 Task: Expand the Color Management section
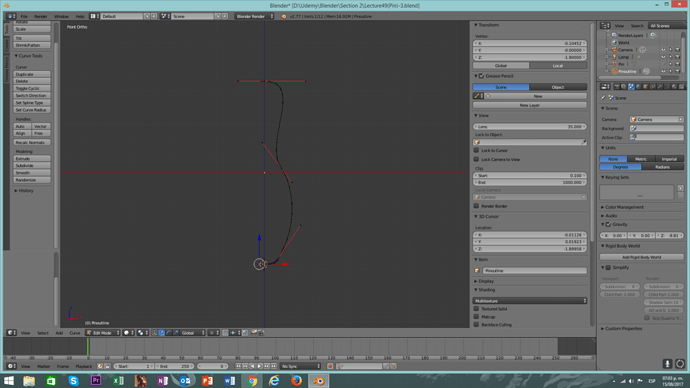click(x=624, y=207)
